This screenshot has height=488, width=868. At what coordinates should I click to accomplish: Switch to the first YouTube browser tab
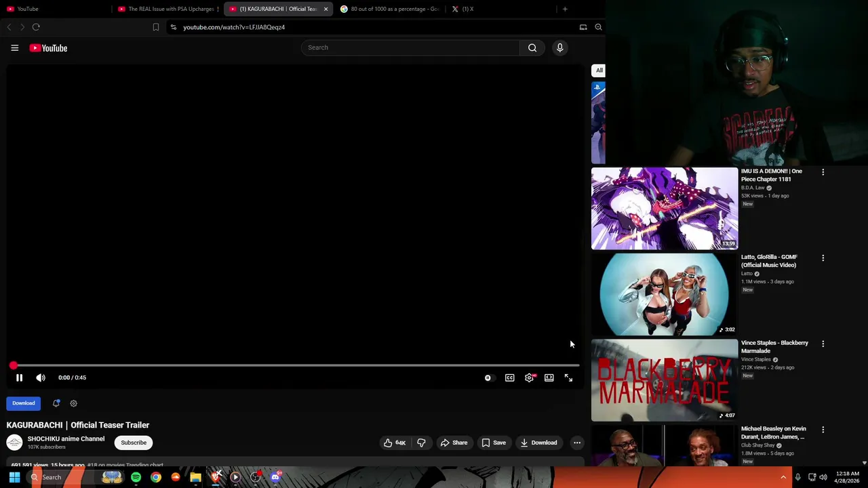coord(56,9)
